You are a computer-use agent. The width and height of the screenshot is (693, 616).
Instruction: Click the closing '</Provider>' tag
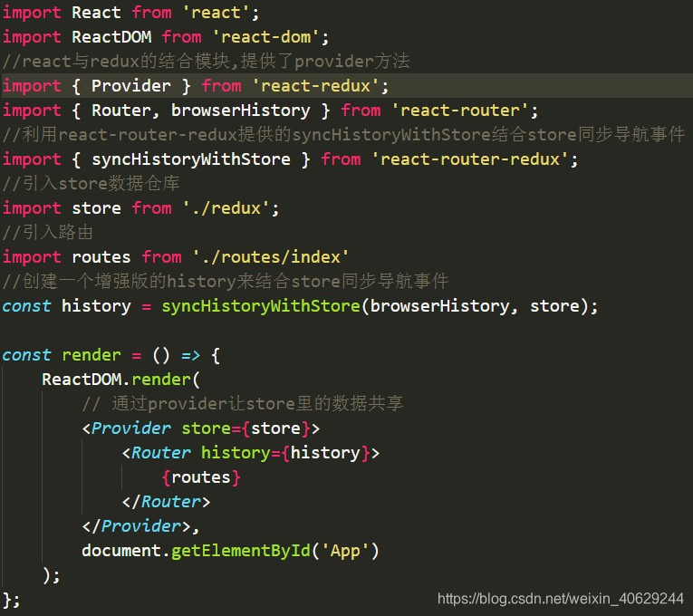[x=137, y=525]
